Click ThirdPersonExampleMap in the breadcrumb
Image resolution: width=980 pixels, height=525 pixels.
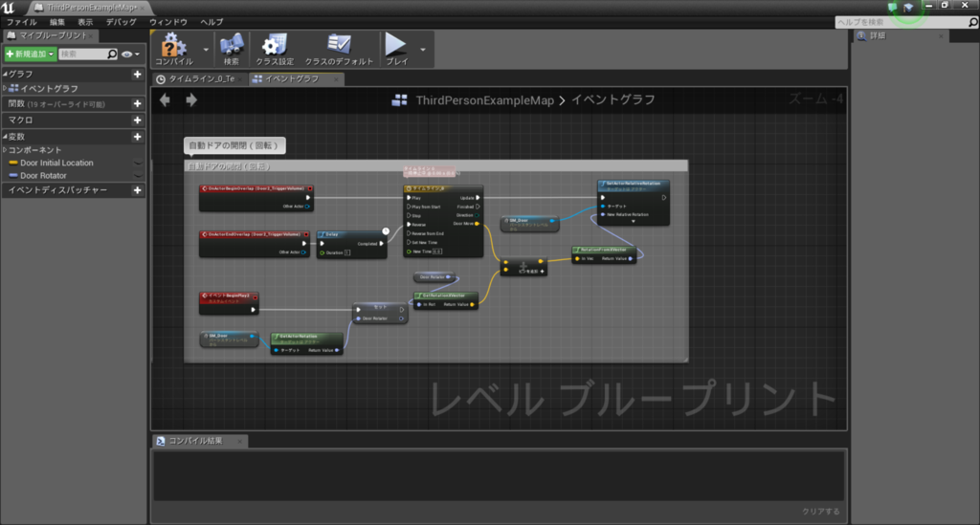485,100
